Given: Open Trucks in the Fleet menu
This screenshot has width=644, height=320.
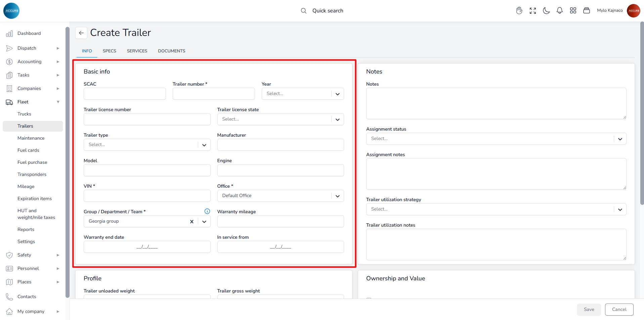Looking at the screenshot, I should [x=24, y=114].
